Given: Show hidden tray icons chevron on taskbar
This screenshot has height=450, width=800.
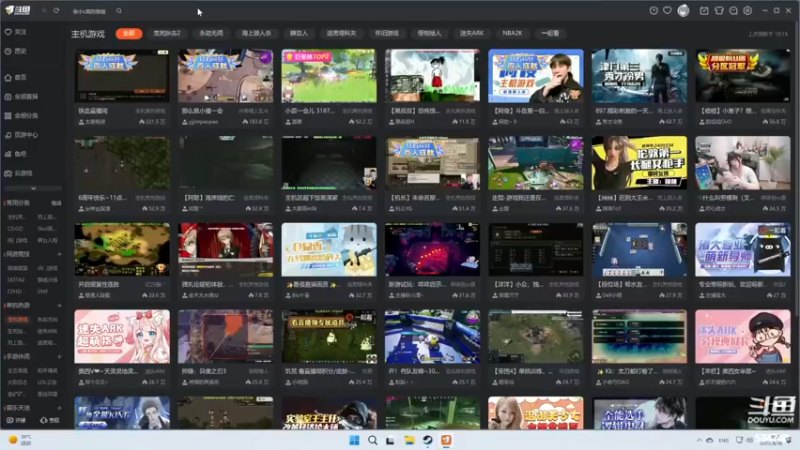Looking at the screenshot, I should tap(699, 440).
